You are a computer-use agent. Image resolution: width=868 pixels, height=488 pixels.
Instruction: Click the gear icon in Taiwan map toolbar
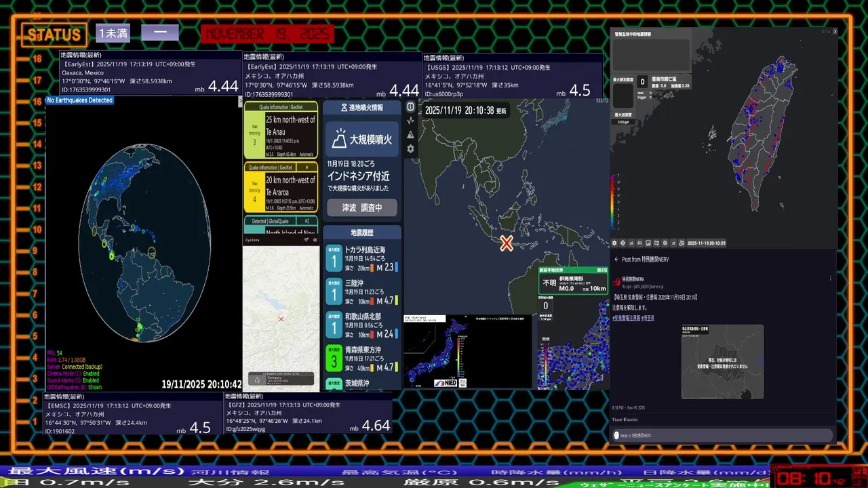pyautogui.click(x=614, y=243)
